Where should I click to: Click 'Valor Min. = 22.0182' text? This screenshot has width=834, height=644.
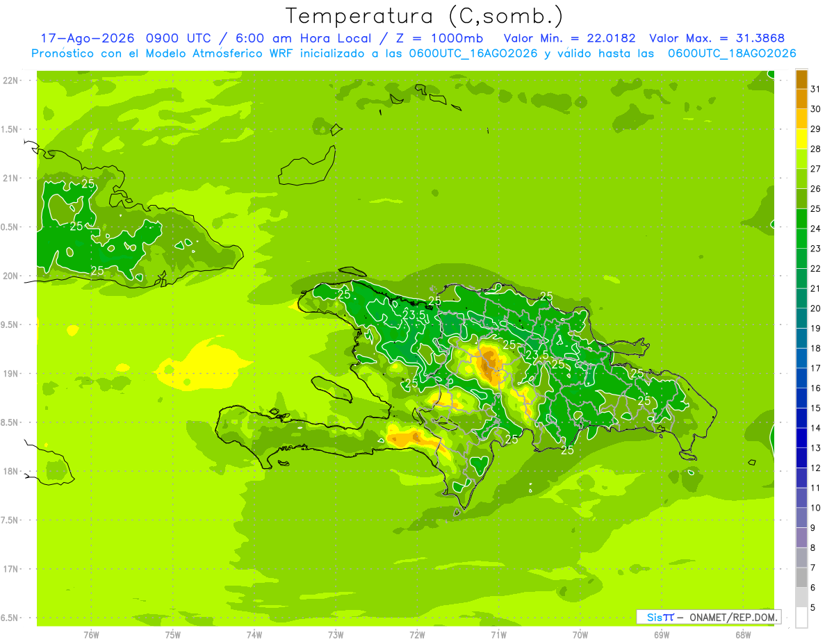[569, 38]
